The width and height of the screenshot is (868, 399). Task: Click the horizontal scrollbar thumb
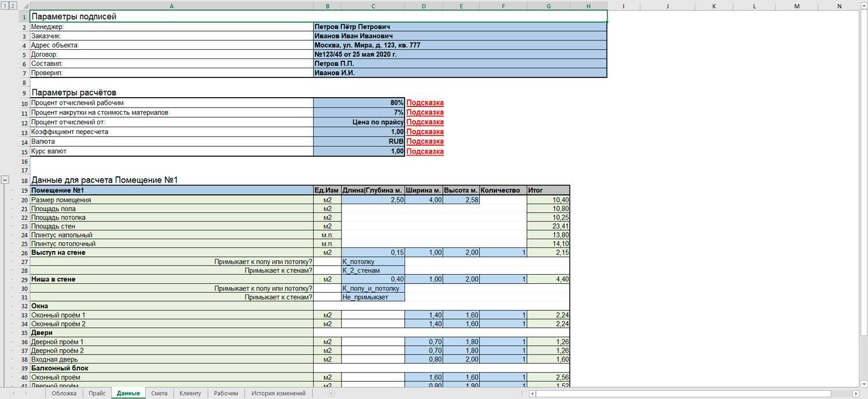[683, 394]
